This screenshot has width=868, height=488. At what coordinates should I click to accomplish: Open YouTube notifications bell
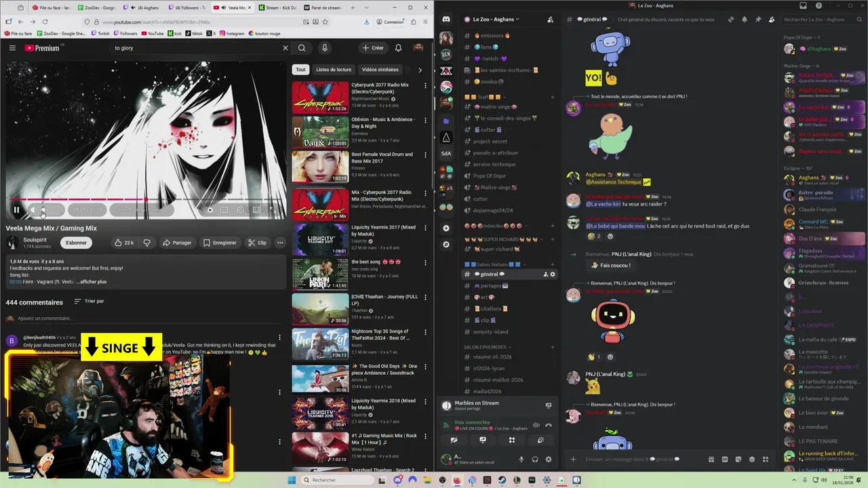click(399, 48)
